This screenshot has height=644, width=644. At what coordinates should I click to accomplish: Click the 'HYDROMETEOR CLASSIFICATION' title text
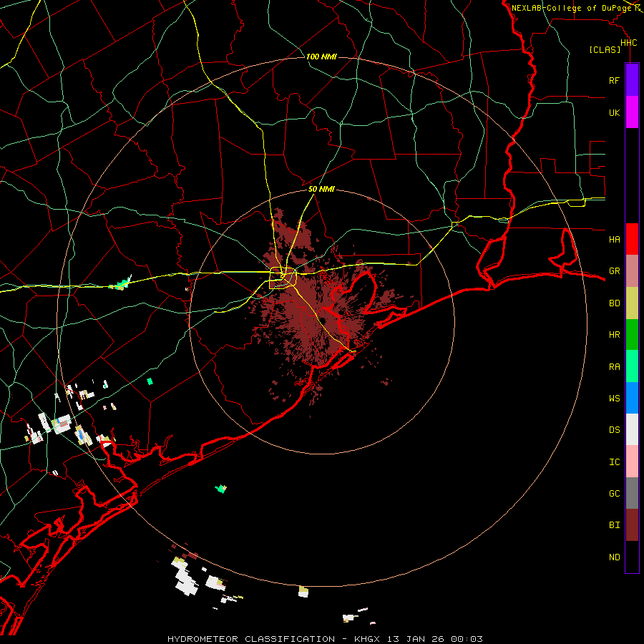click(251, 639)
